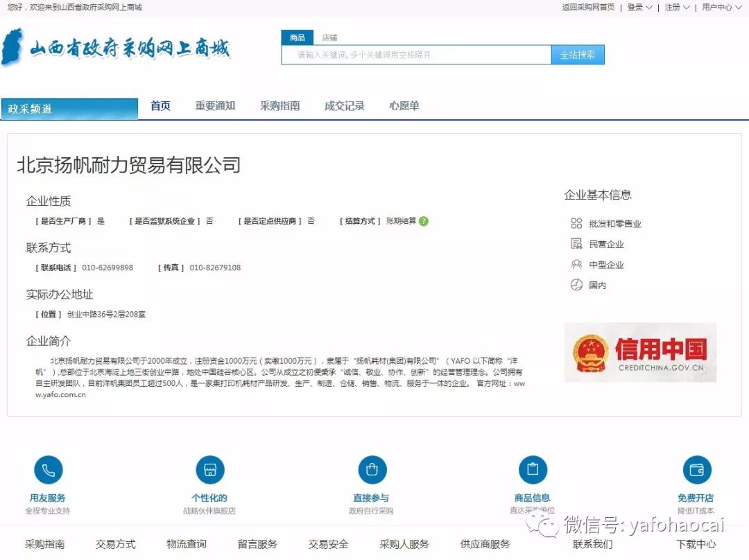Click the phone icon above 用友服务

point(49,470)
